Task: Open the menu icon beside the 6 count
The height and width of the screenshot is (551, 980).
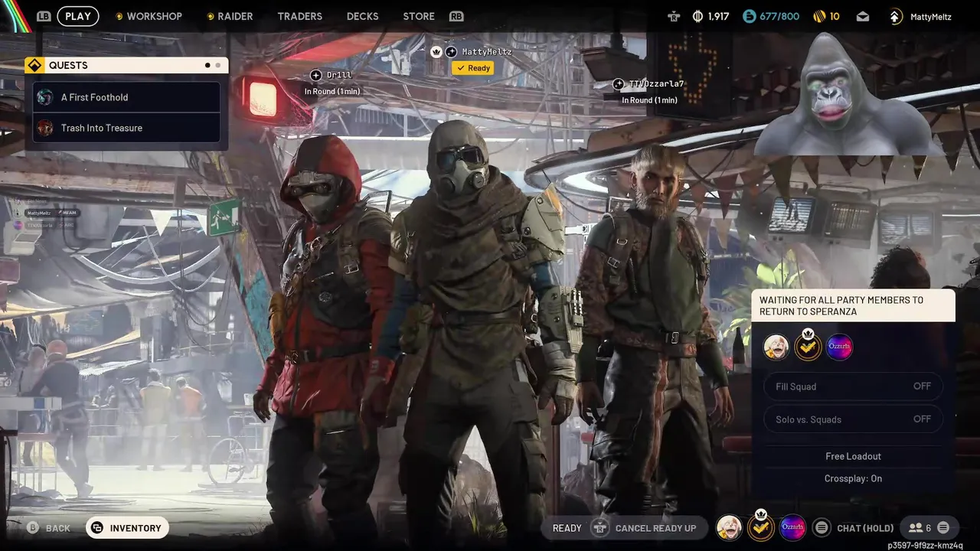Action: [x=943, y=527]
